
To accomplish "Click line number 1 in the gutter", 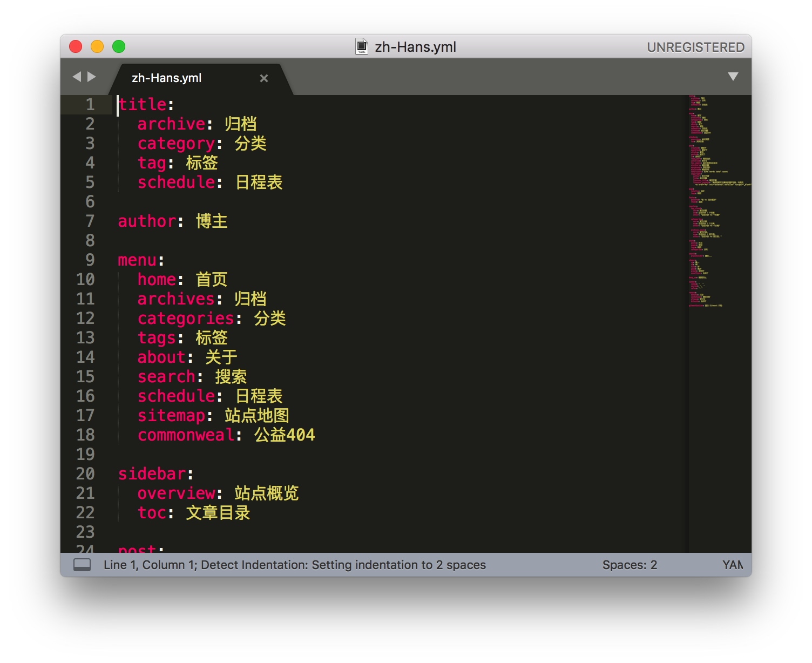I will pos(90,104).
